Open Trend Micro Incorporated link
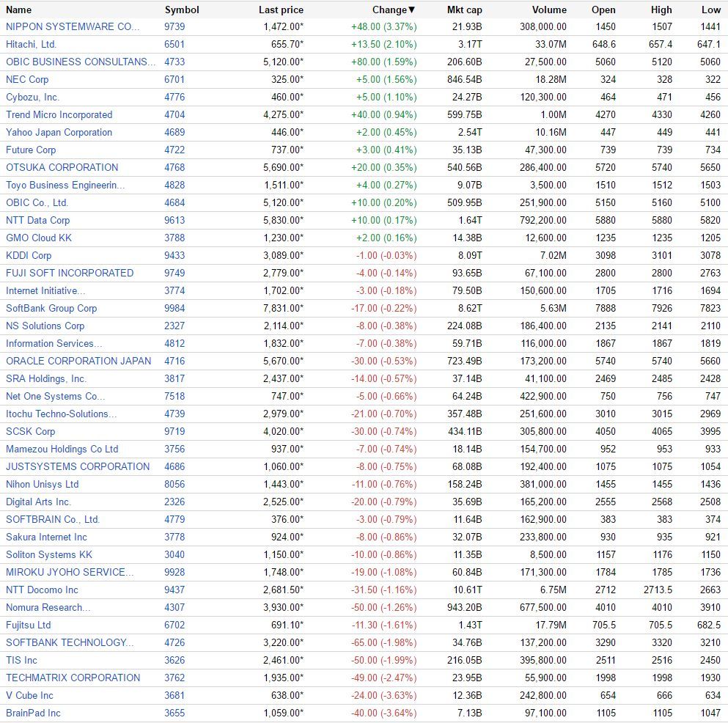Screen dimensions: 728x723 coord(59,114)
